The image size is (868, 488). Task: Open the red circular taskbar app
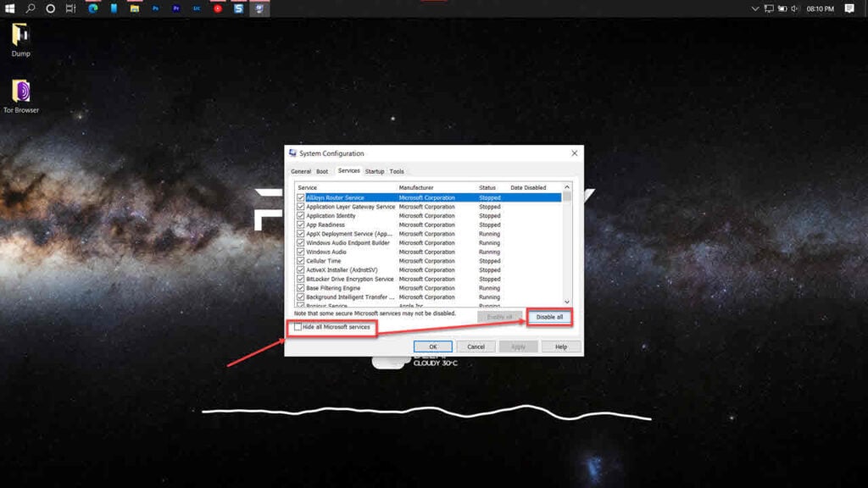218,8
